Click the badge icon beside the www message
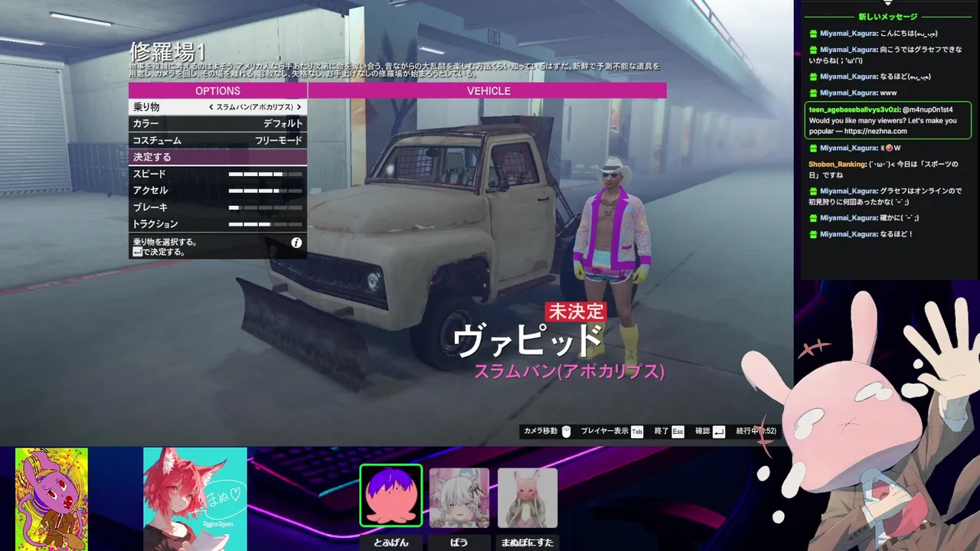The width and height of the screenshot is (980, 551). (x=813, y=93)
